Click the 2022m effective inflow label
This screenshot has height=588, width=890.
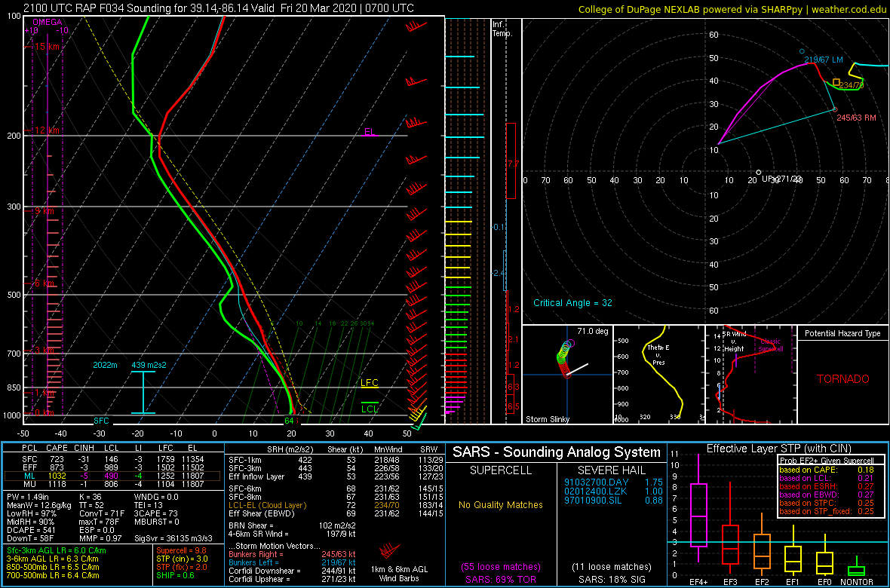(106, 365)
